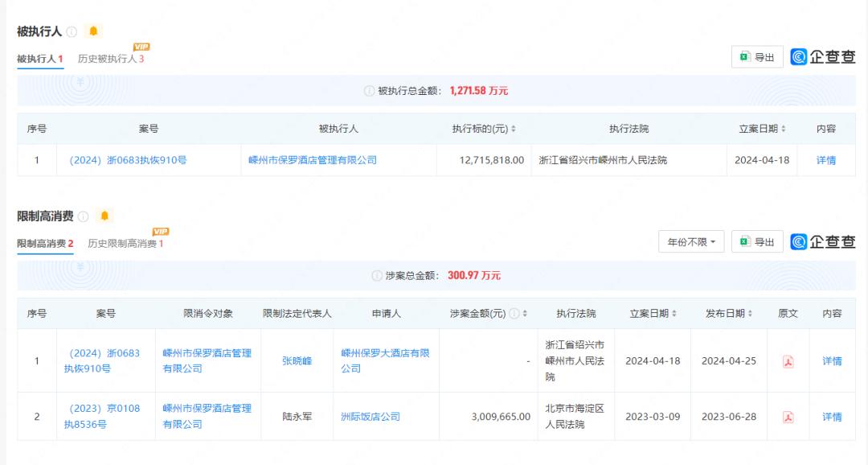Open 嵊州市保罗酒店管理有限公司 link in 被执行人 table
Image resolution: width=868 pixels, height=465 pixels.
(312, 160)
